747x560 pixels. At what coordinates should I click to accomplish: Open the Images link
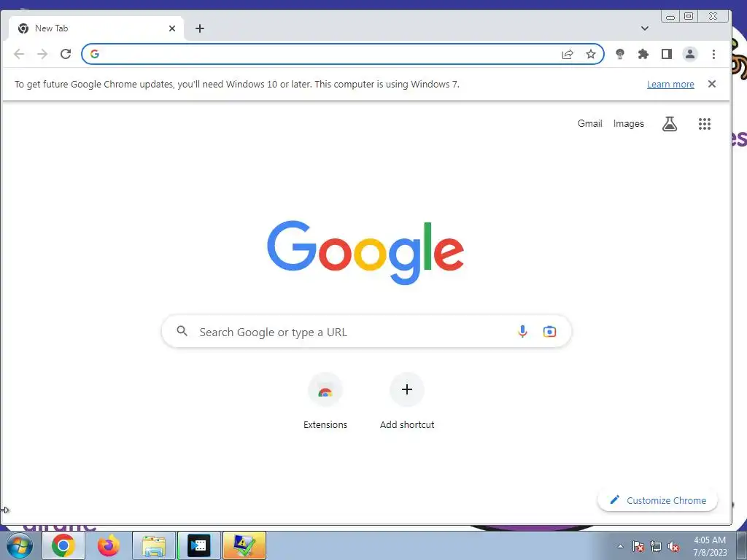coord(628,124)
